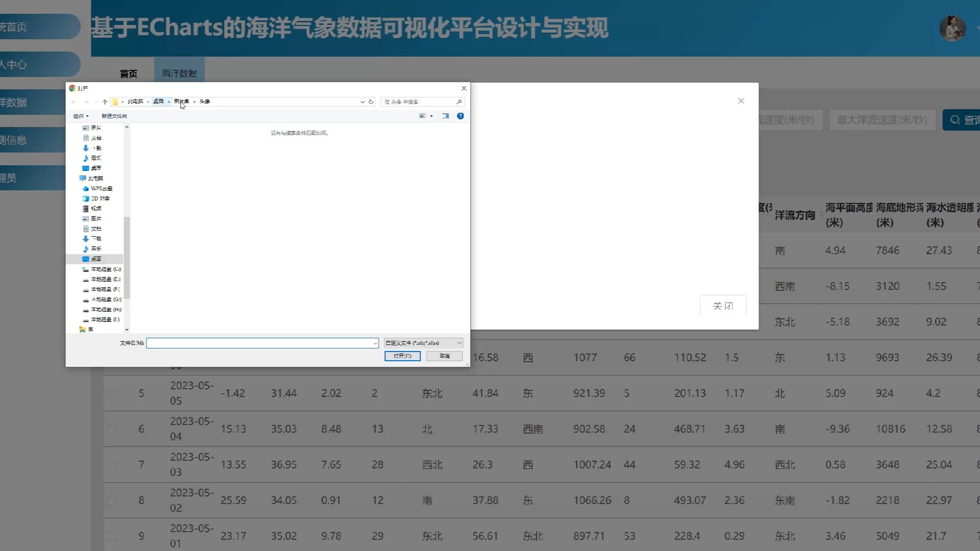Open the view options dropdown arrow
Screen dimensions: 980x551
[x=431, y=116]
